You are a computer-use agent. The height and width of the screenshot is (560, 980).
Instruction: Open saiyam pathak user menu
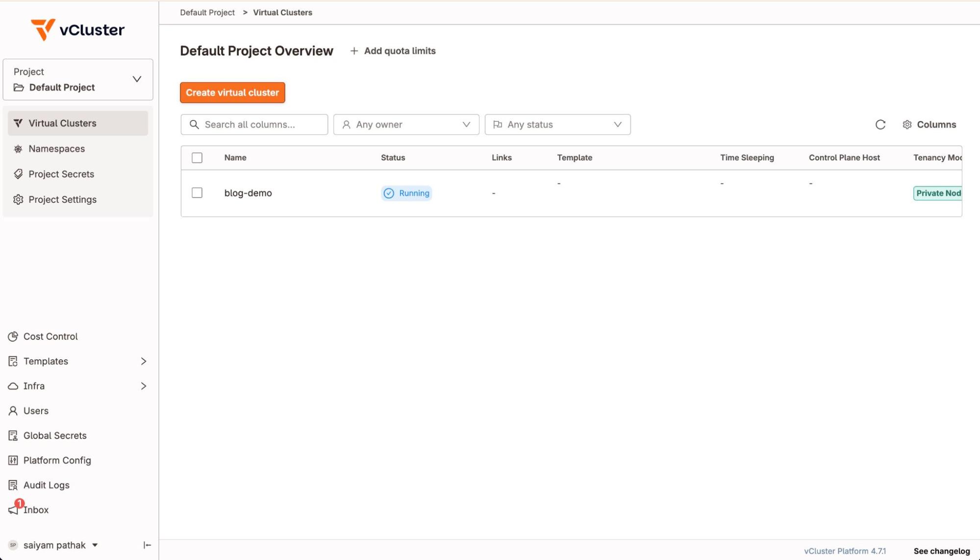pyautogui.click(x=54, y=545)
